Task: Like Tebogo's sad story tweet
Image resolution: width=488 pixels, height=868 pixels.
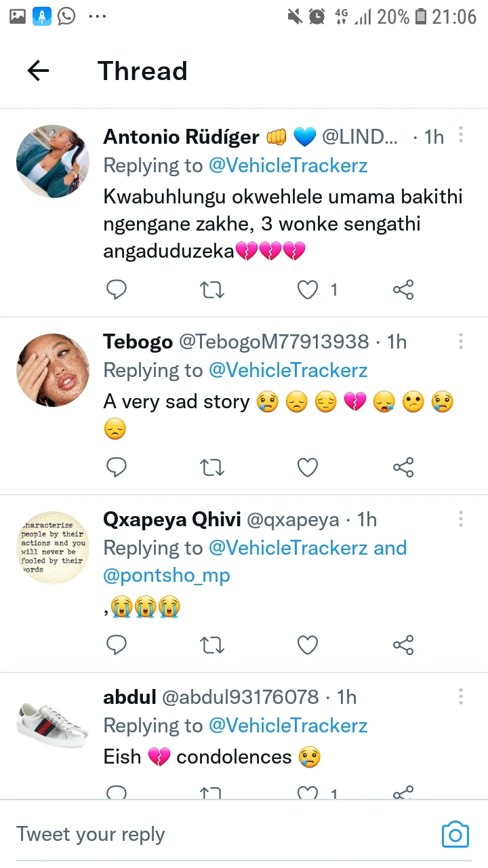Action: pos(308,468)
